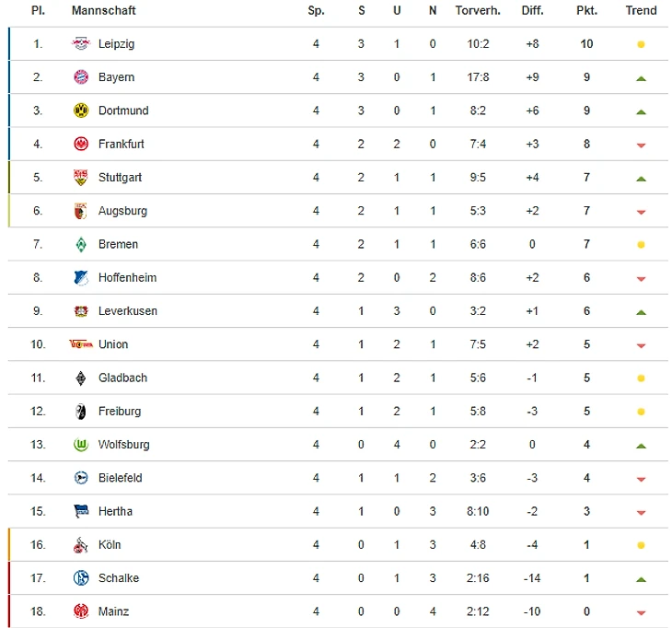Screen dimensions: 672x628
Task: Click the Bayer Leverkusen club logo
Action: 80,311
